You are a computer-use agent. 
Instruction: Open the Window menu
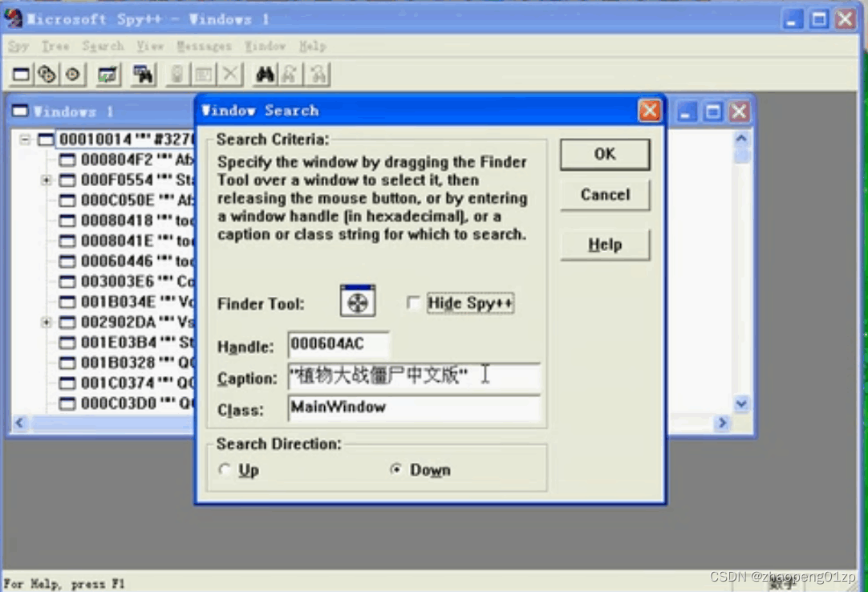point(266,46)
